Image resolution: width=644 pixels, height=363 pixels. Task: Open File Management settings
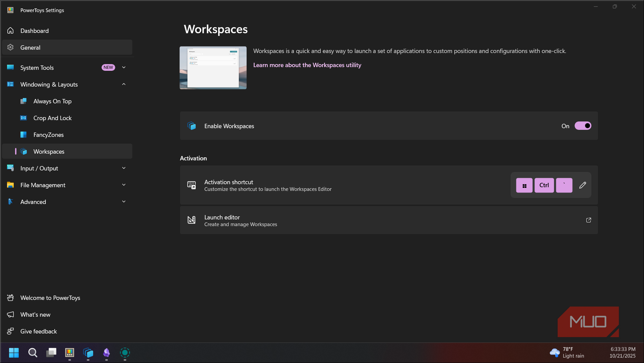pyautogui.click(x=43, y=185)
